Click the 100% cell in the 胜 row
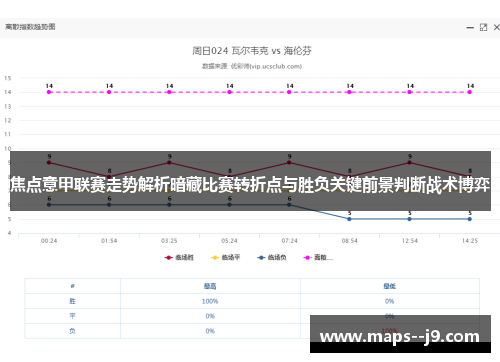Image resolution: width=500 pixels, height=362 pixels. tap(210, 301)
